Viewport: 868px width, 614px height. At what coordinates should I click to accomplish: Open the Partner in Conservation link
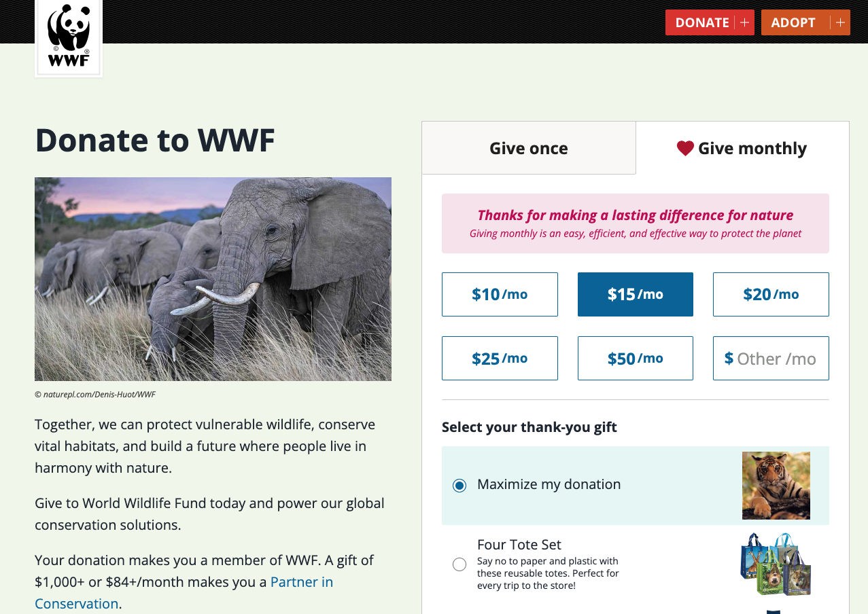pyautogui.click(x=301, y=581)
